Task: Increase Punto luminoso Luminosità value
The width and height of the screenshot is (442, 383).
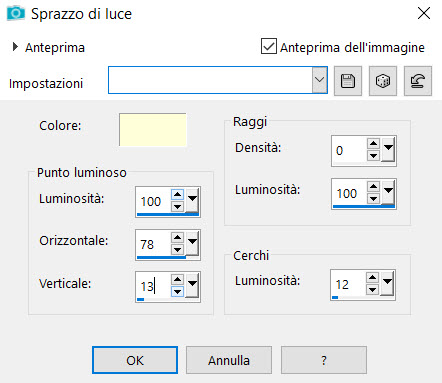Action: pyautogui.click(x=177, y=195)
